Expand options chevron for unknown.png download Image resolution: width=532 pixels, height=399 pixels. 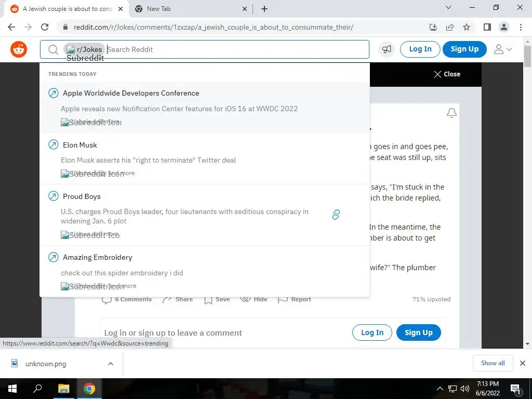111,364
